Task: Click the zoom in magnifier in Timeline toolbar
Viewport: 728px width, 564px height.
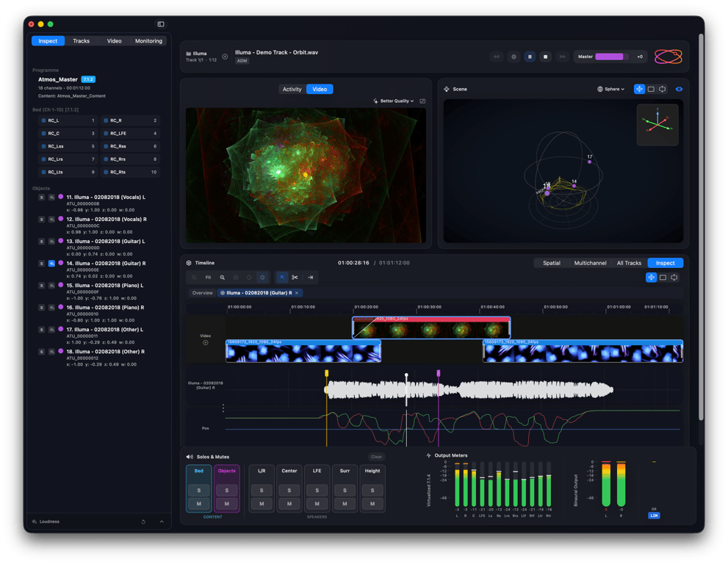Action: [222, 278]
